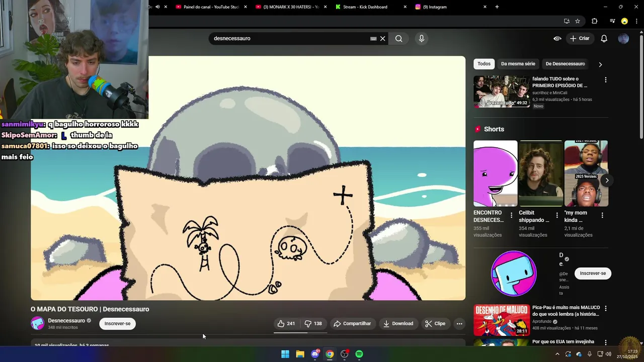644x362 pixels.
Task: Start voice search with the microphone icon
Action: tap(422, 38)
